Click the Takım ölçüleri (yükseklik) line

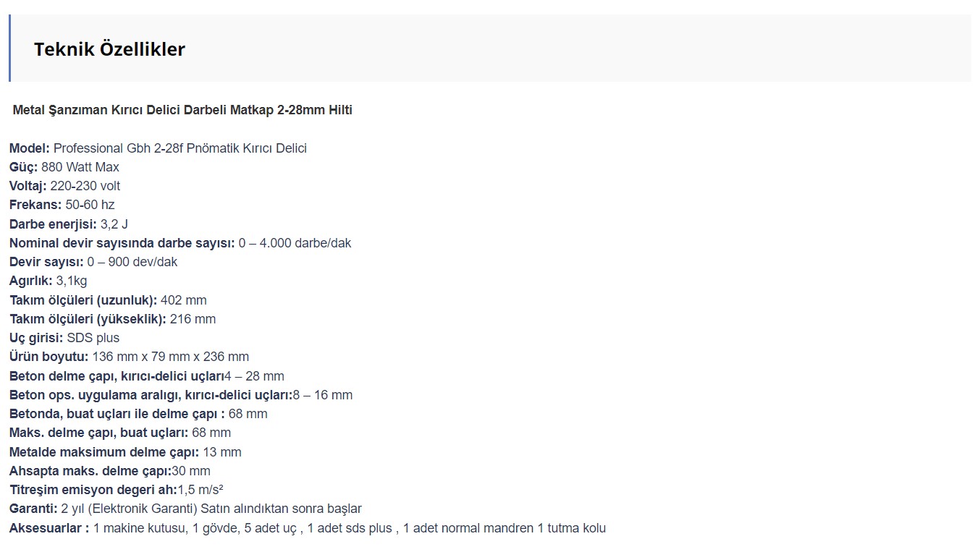coord(113,319)
